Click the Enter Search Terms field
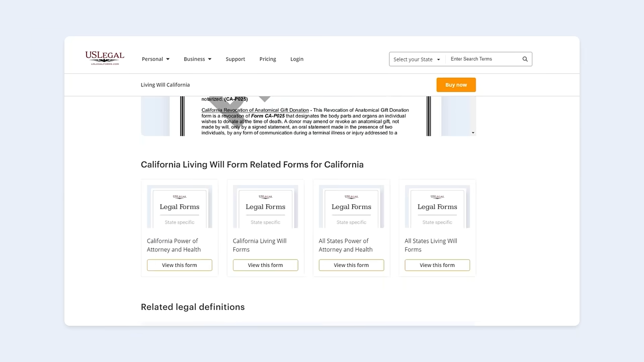Screen dimensions: 644x362 (483, 59)
